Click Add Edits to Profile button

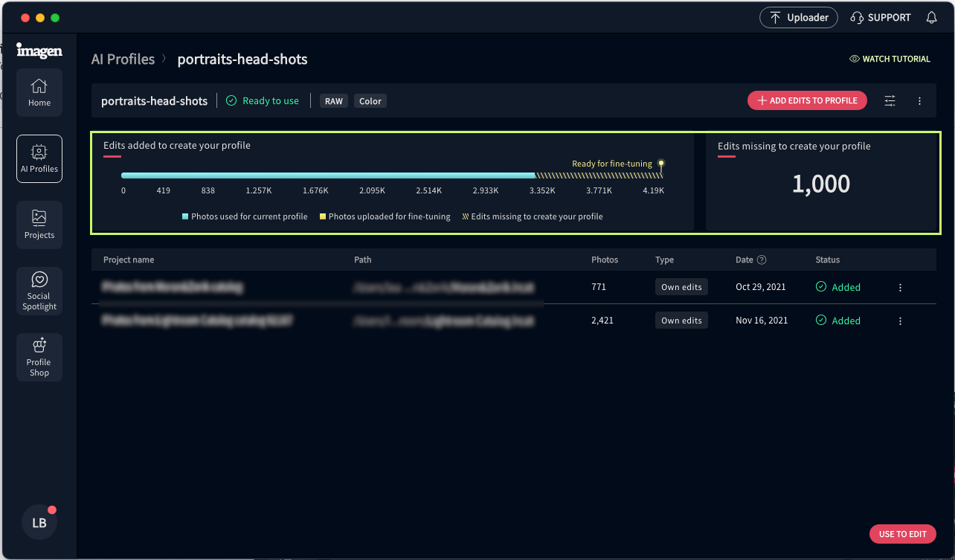pyautogui.click(x=807, y=101)
